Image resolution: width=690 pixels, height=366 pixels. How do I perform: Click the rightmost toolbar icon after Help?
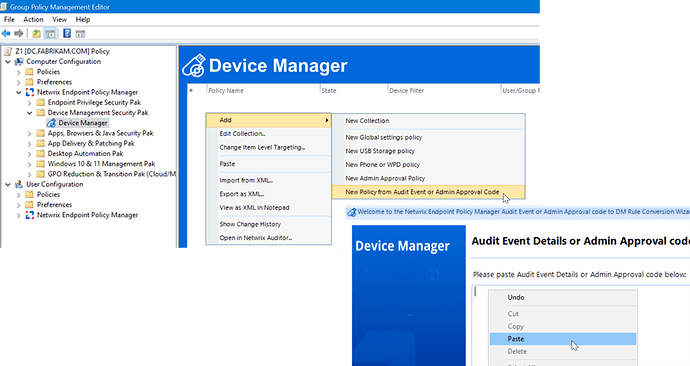[x=80, y=33]
